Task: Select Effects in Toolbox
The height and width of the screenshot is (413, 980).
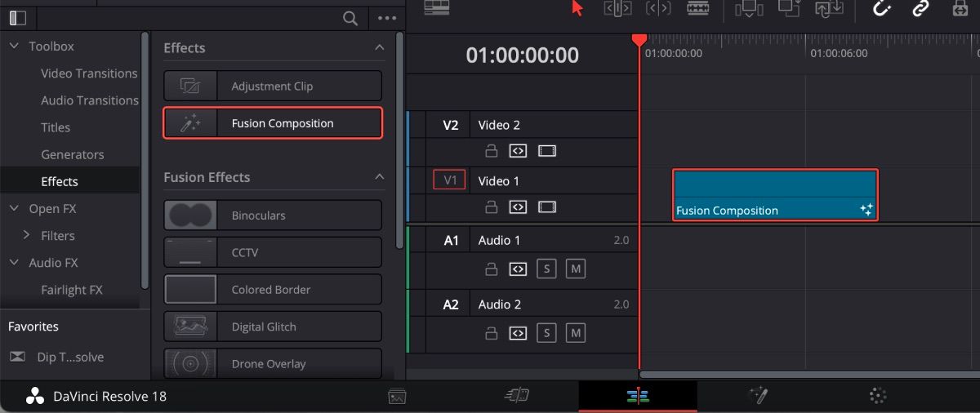Action: pos(60,181)
